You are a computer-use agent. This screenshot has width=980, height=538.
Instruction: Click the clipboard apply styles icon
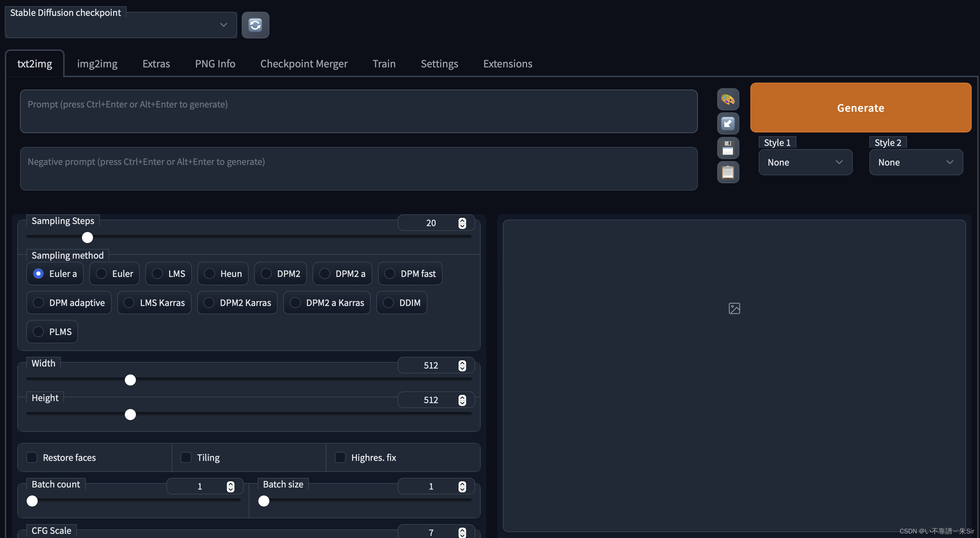click(x=727, y=172)
